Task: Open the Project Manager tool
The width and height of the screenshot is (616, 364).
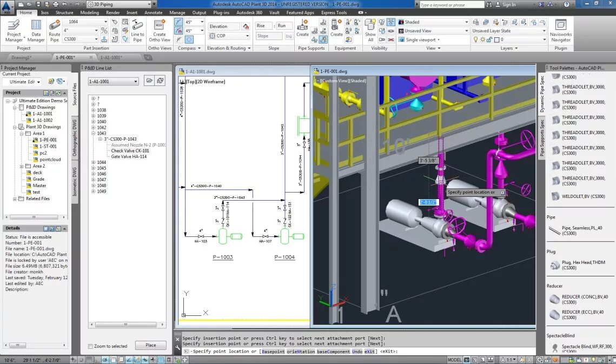Action: tap(14, 31)
